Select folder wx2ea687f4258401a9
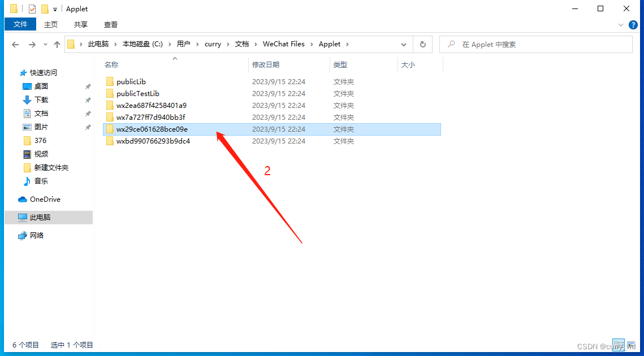Image resolution: width=644 pixels, height=356 pixels. (x=271, y=106)
